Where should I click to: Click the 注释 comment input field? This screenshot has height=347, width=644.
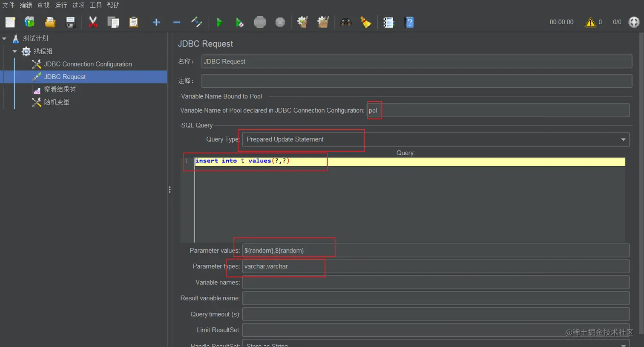point(417,81)
